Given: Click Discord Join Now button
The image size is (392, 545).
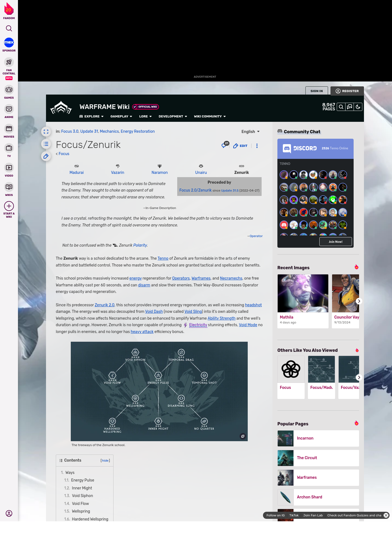Looking at the screenshot, I should point(336,242).
